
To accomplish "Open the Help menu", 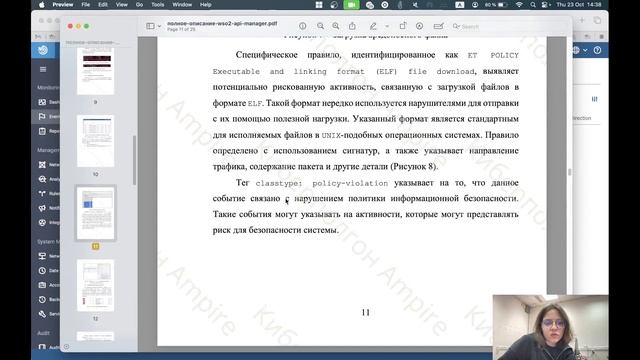I will [205, 5].
